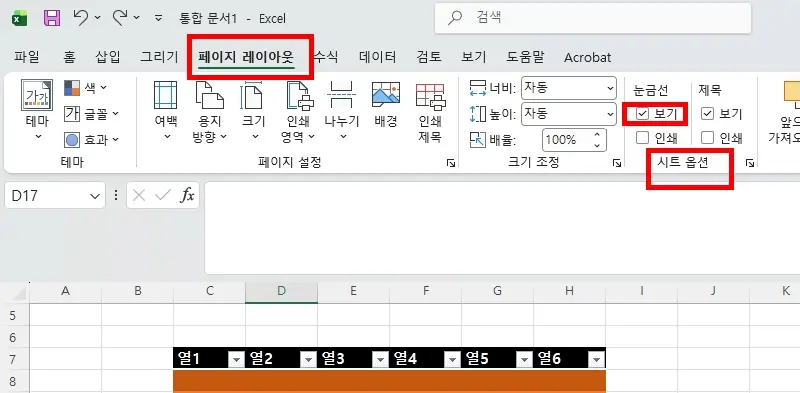
Task: Undo the last action
Action: click(82, 18)
